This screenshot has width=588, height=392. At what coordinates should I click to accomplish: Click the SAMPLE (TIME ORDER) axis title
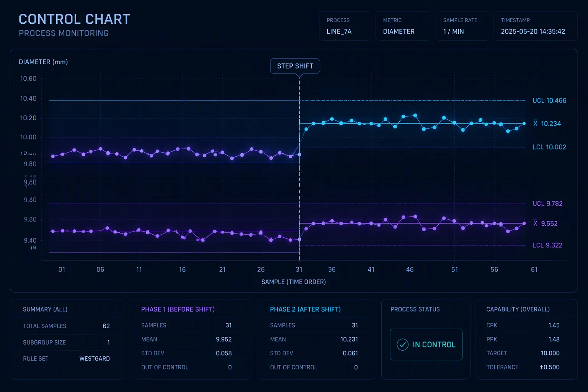(294, 282)
